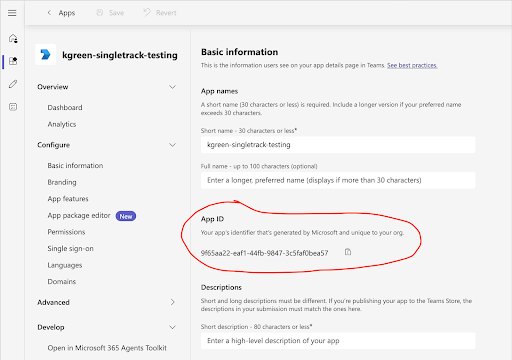Open the Analytics page
Image resolution: width=512 pixels, height=360 pixels.
[x=62, y=124]
